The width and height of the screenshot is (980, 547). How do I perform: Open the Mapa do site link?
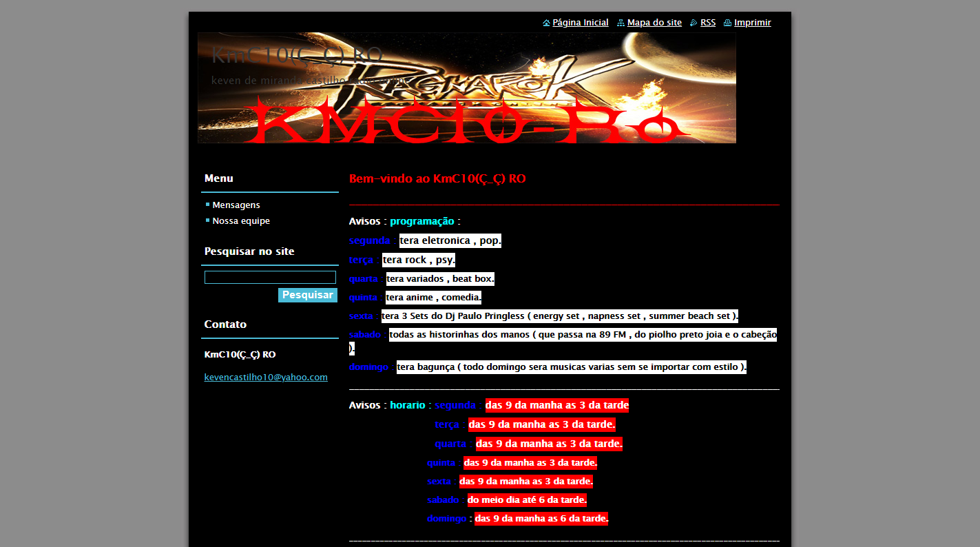pos(654,23)
